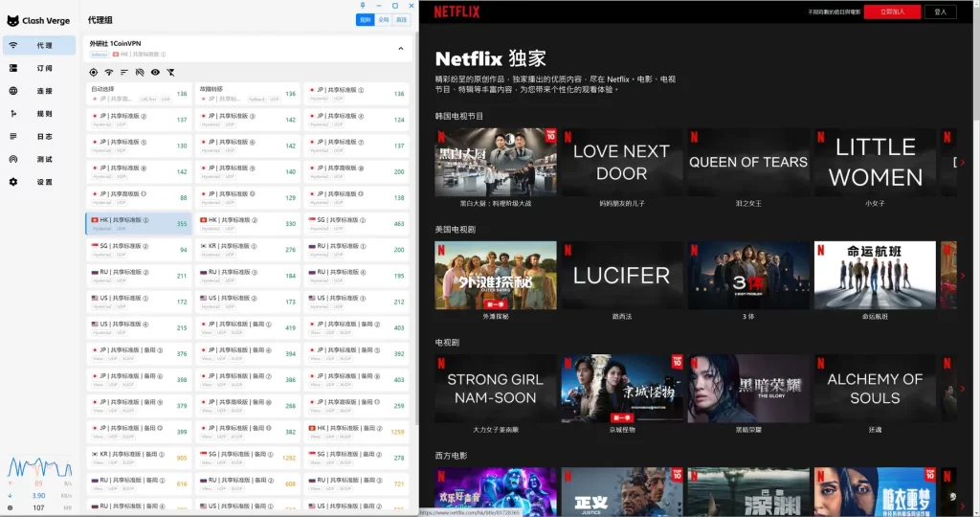Pin the Clash Verge window on top

click(361, 6)
